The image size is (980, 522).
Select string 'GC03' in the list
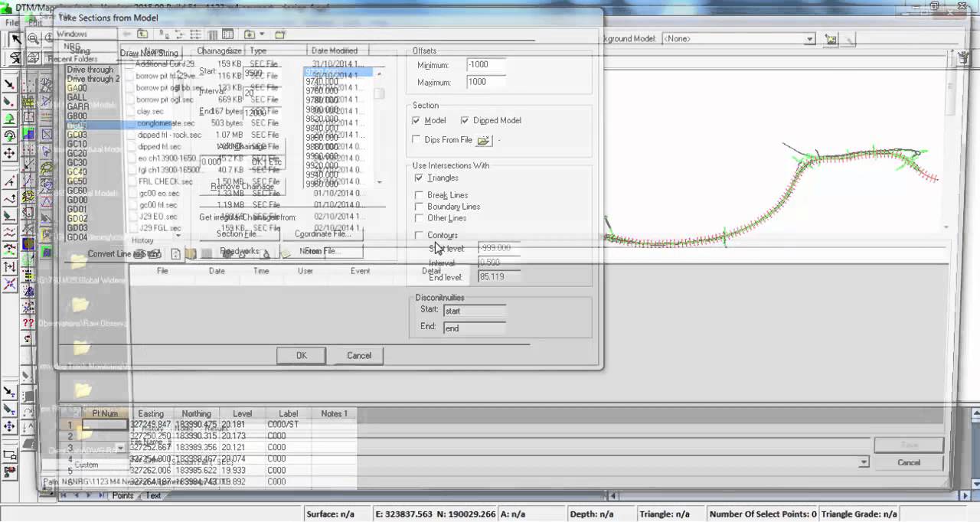[x=77, y=135]
